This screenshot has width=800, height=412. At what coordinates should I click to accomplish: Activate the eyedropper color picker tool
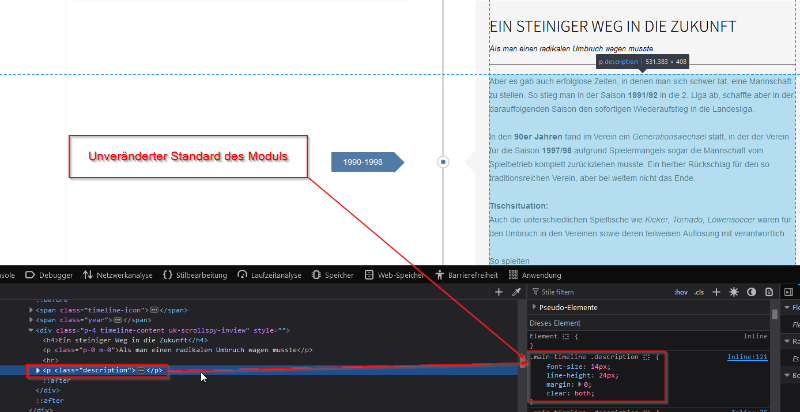516,292
